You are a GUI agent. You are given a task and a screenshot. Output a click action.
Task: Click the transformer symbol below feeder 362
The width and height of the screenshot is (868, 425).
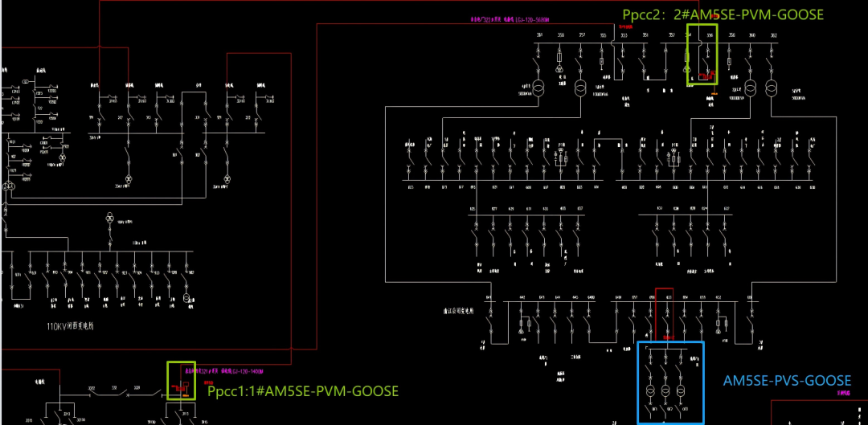point(771,88)
